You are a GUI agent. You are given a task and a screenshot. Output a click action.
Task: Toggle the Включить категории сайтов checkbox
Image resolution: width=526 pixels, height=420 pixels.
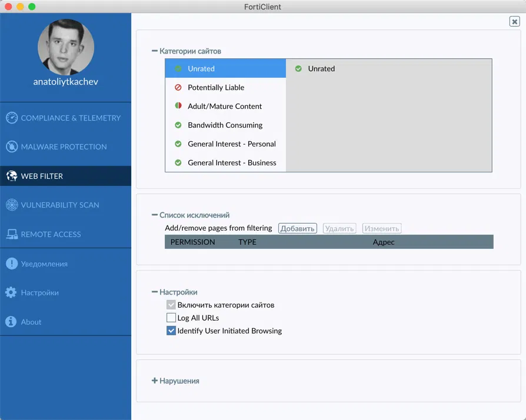171,305
